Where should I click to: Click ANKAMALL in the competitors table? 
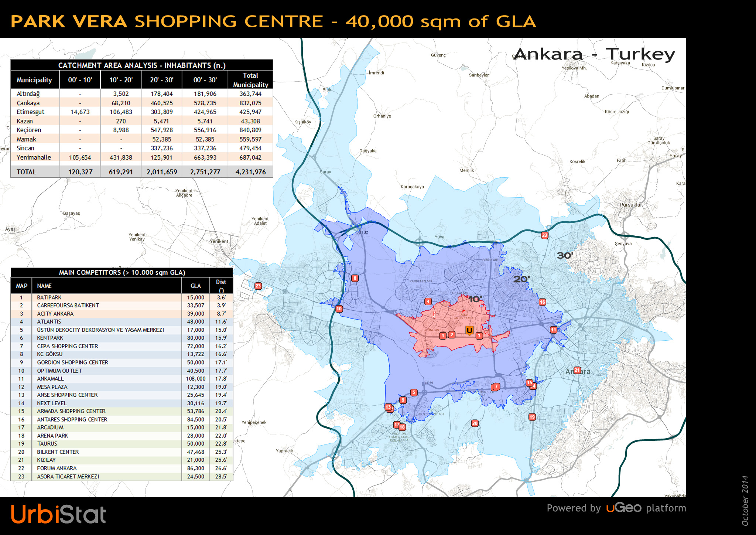point(50,379)
